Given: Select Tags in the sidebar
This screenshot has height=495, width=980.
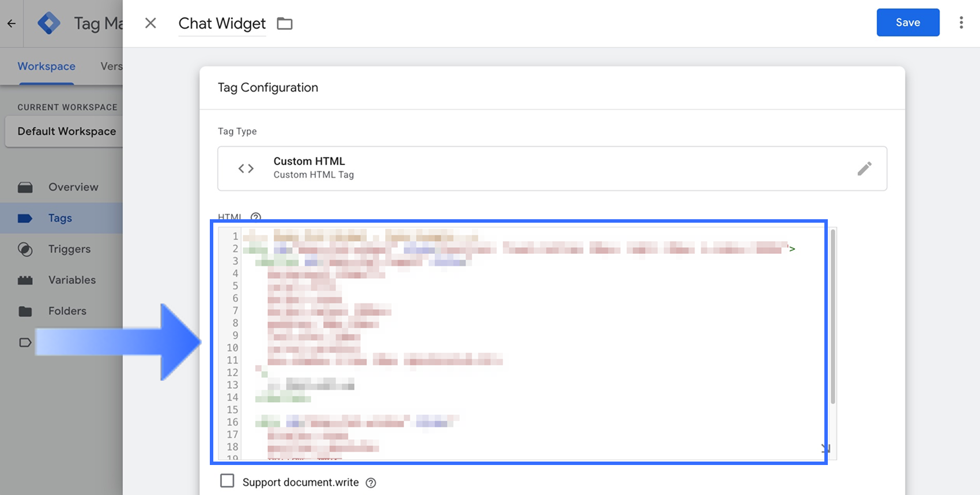Looking at the screenshot, I should tap(60, 218).
